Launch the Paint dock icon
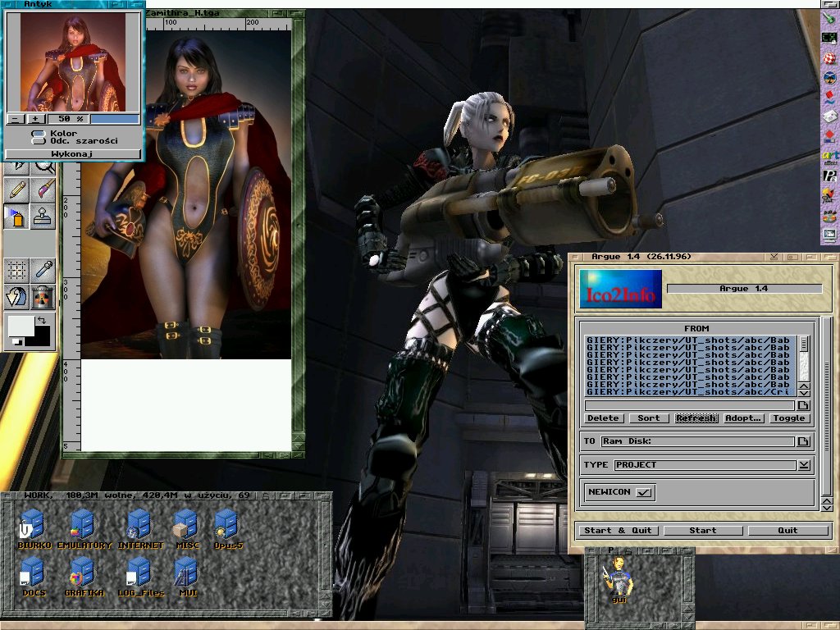840x630 pixels. pyautogui.click(x=829, y=195)
